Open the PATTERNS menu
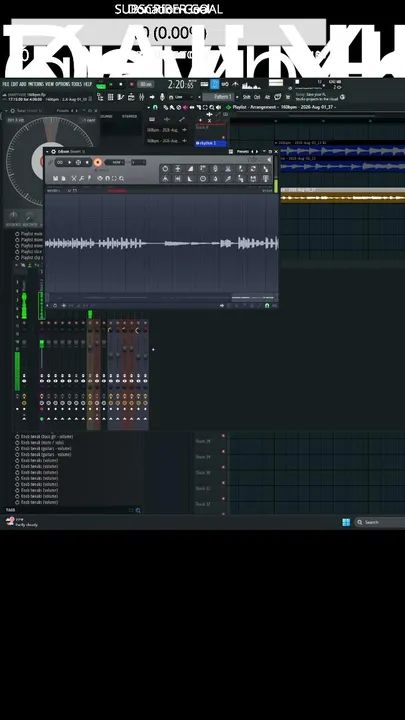The image size is (405, 720). tap(36, 84)
